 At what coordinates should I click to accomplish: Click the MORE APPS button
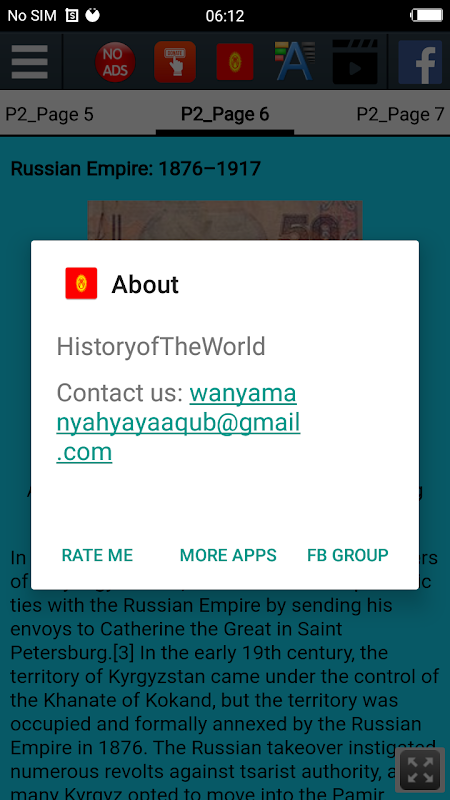pyautogui.click(x=228, y=555)
